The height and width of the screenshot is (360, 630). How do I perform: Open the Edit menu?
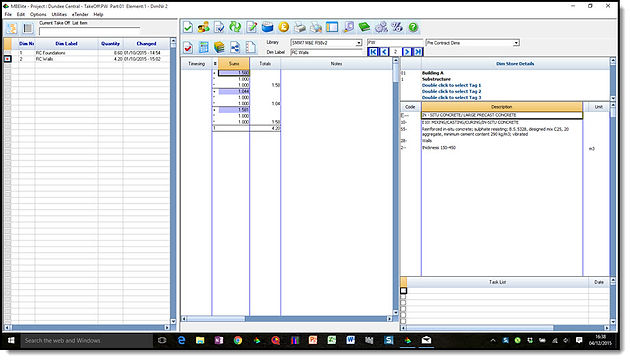[20, 14]
